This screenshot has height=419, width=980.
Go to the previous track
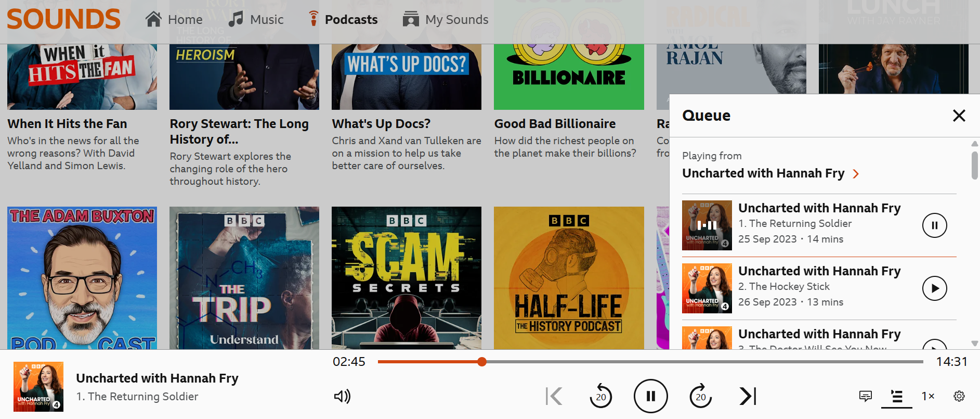click(x=554, y=396)
